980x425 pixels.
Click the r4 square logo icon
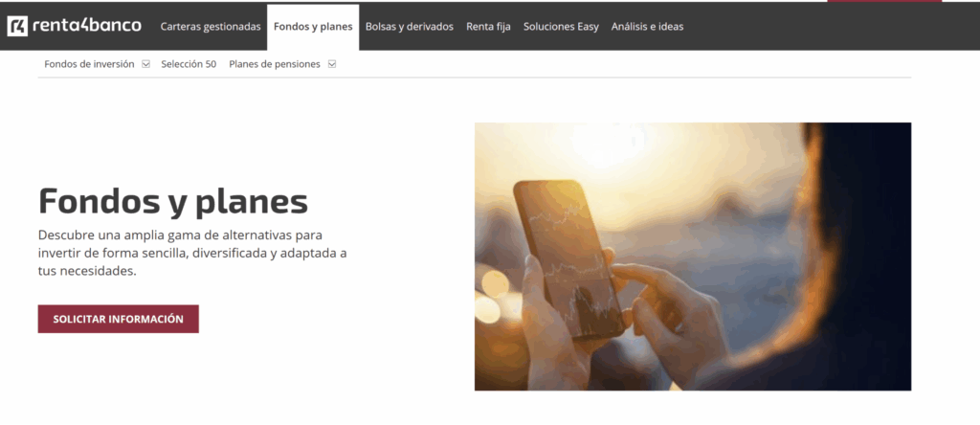[17, 26]
